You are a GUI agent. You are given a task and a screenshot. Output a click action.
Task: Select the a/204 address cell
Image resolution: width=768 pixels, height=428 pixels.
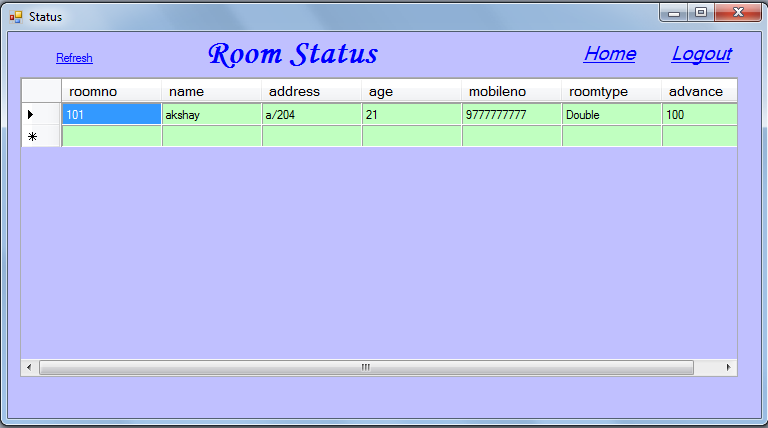311,115
